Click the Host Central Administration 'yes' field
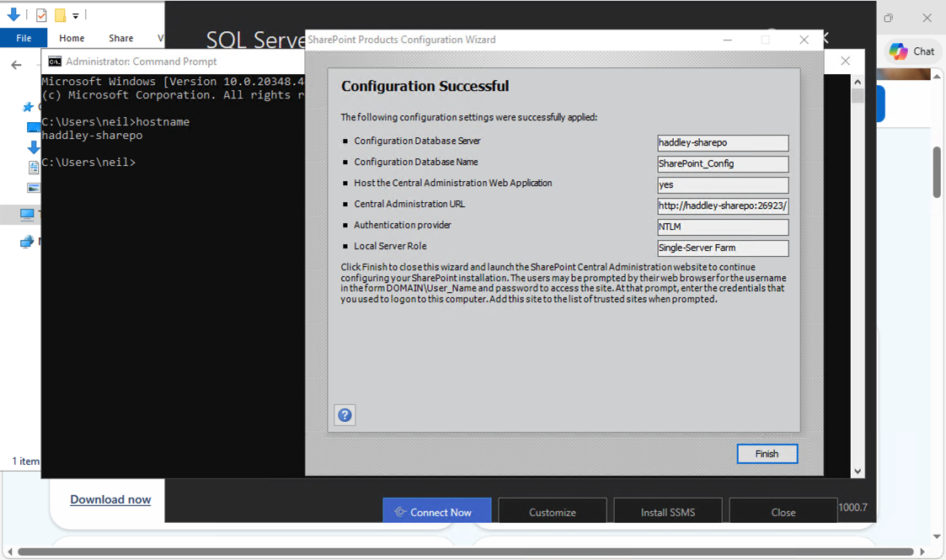 click(x=723, y=185)
